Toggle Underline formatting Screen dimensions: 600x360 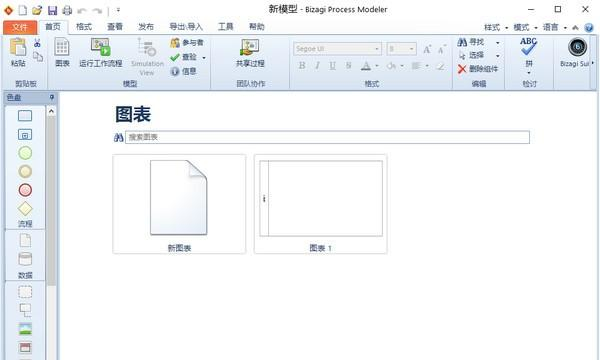[333, 66]
